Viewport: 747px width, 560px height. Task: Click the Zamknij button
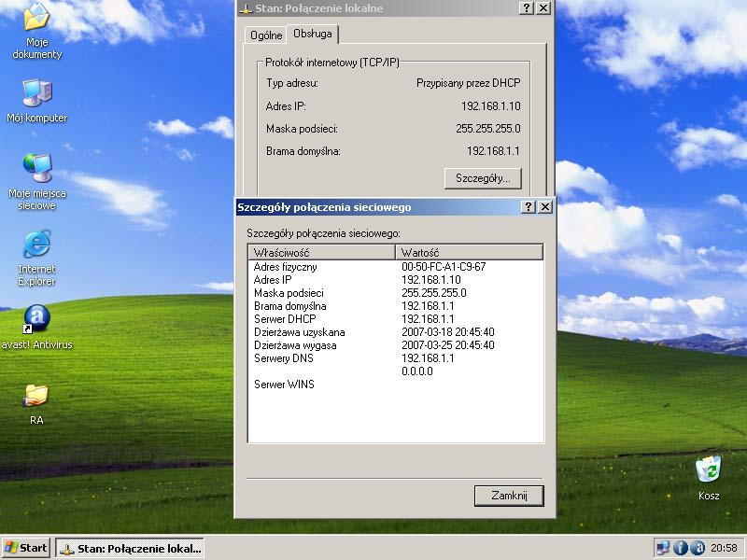(x=509, y=496)
